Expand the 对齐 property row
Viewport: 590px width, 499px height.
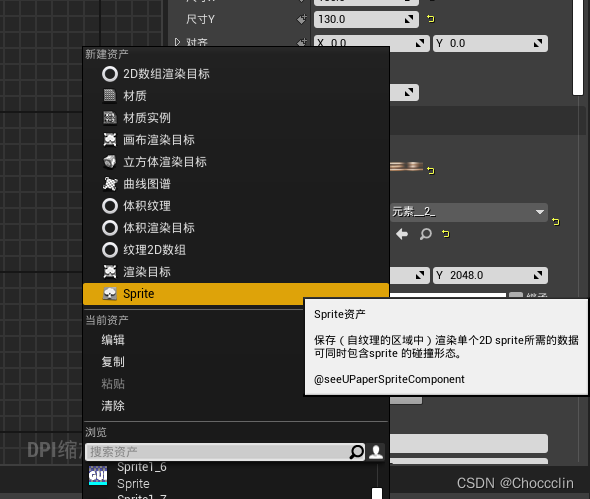click(x=177, y=42)
